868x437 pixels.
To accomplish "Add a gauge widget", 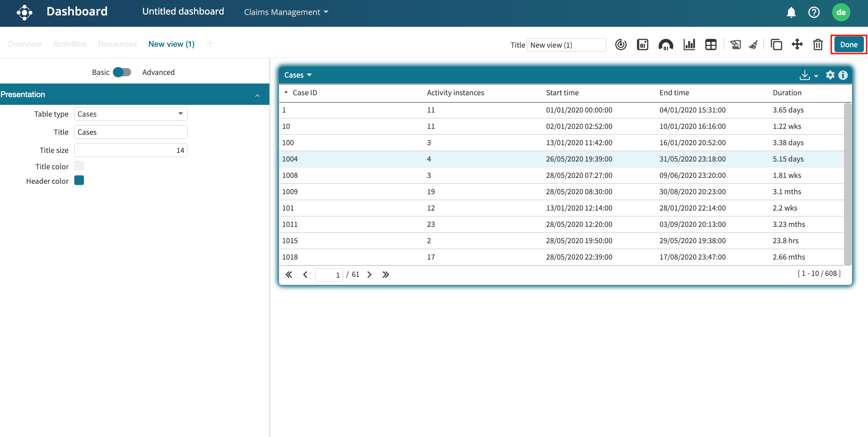I will [665, 44].
